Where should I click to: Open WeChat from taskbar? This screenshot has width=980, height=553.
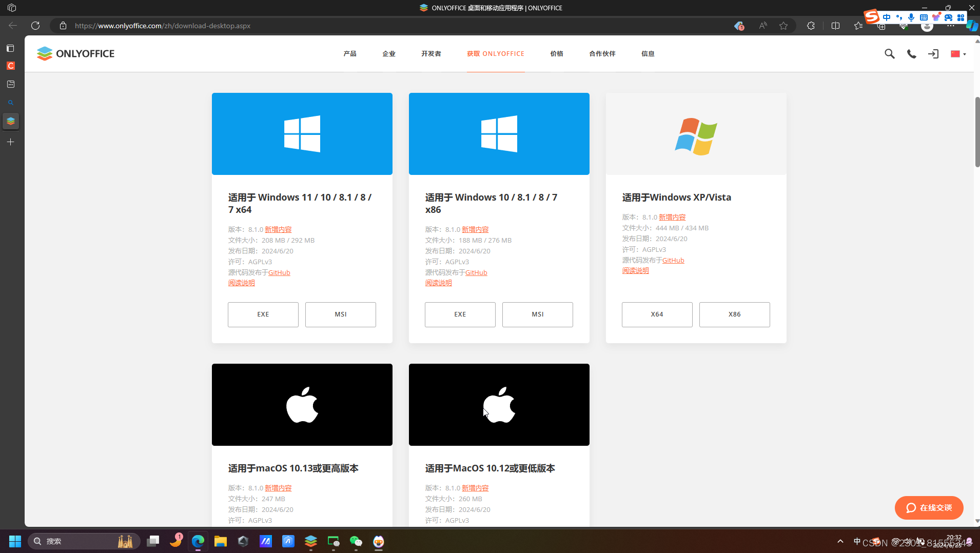click(x=356, y=541)
